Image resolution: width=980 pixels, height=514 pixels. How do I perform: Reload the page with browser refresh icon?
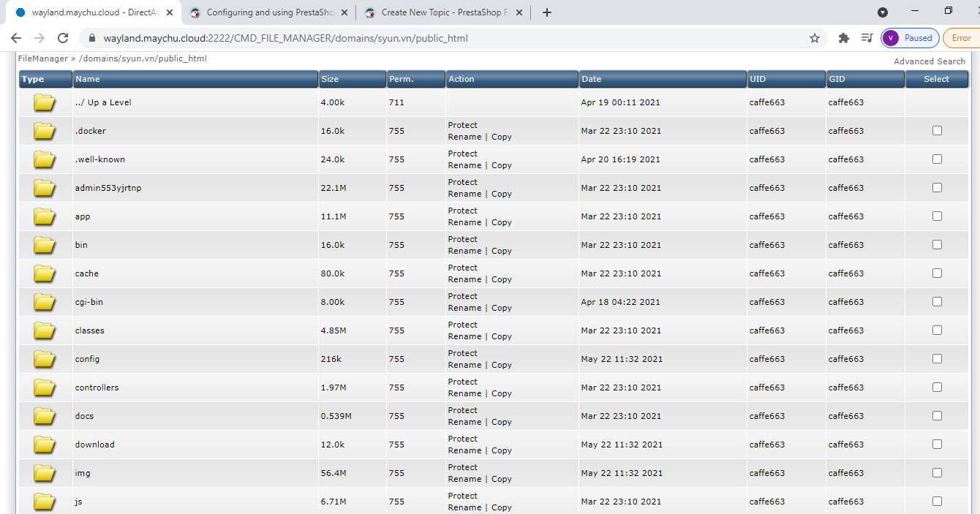point(63,38)
